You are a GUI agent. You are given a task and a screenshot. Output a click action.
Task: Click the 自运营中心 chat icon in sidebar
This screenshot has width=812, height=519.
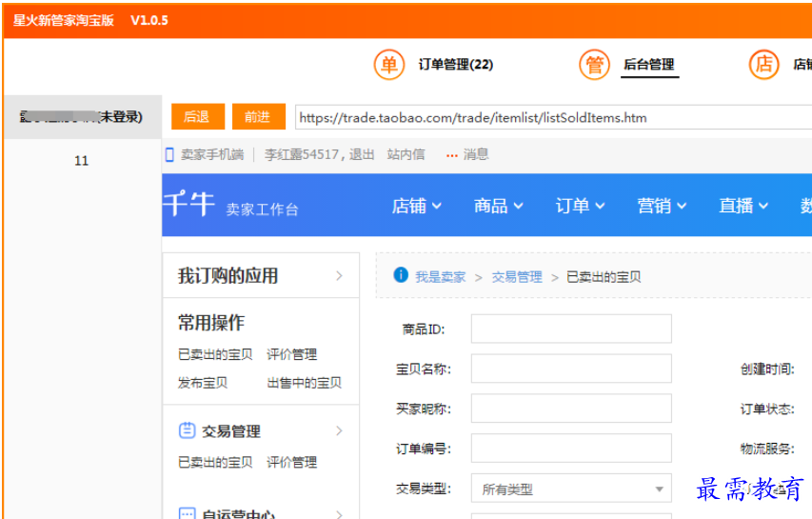(187, 513)
